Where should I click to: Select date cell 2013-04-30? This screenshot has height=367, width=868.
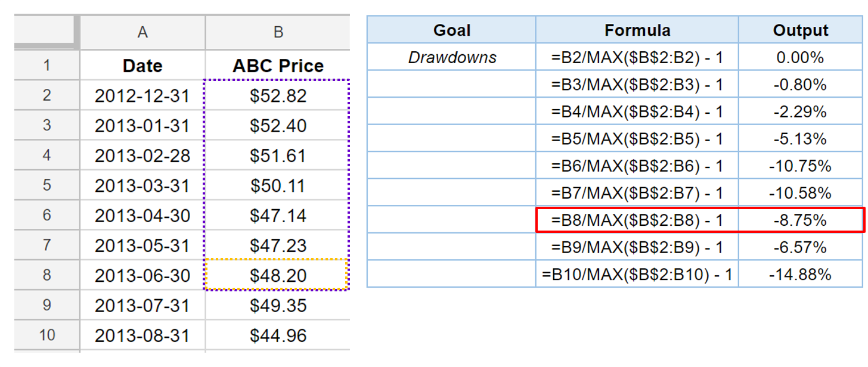[x=142, y=215]
